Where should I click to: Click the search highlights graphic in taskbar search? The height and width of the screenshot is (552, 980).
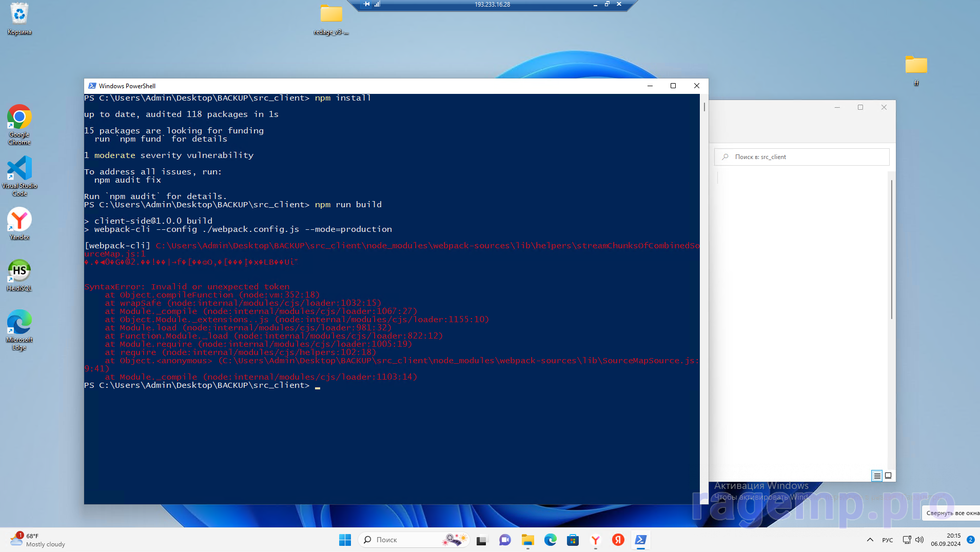(x=455, y=540)
